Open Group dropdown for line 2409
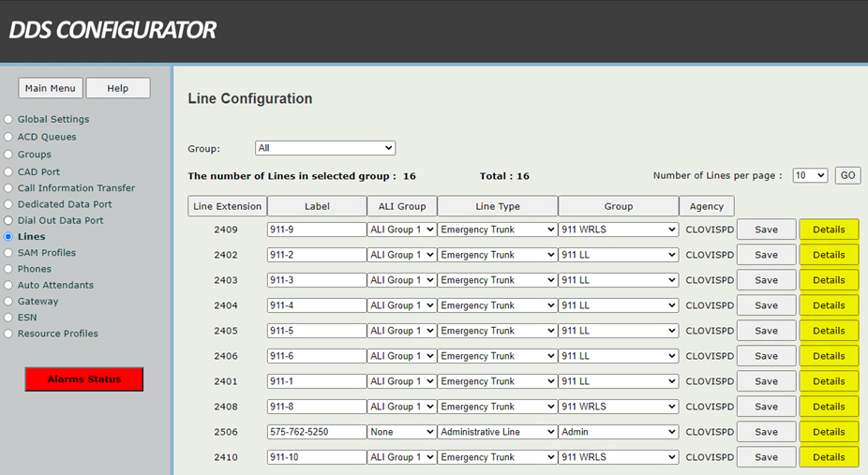868x475 pixels. click(619, 230)
